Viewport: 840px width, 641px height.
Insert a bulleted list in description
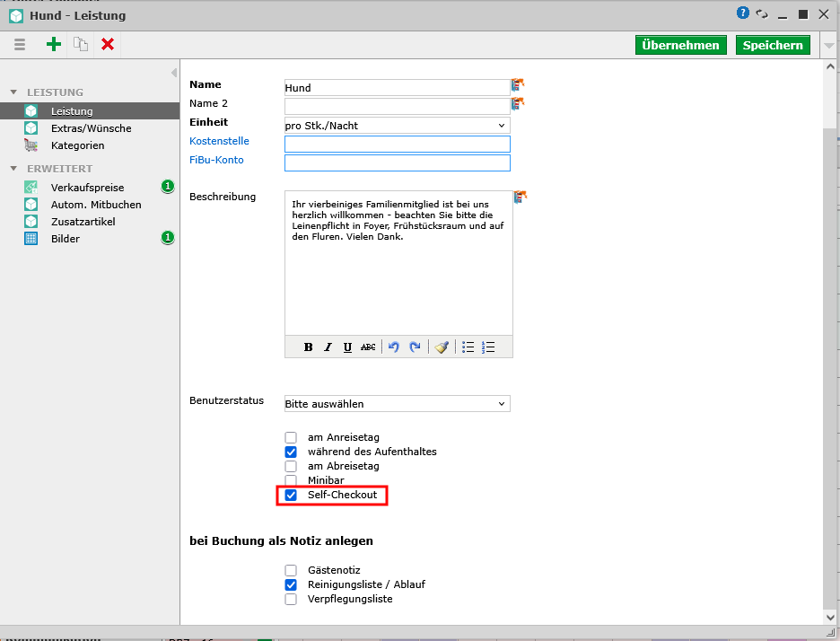tap(468, 347)
